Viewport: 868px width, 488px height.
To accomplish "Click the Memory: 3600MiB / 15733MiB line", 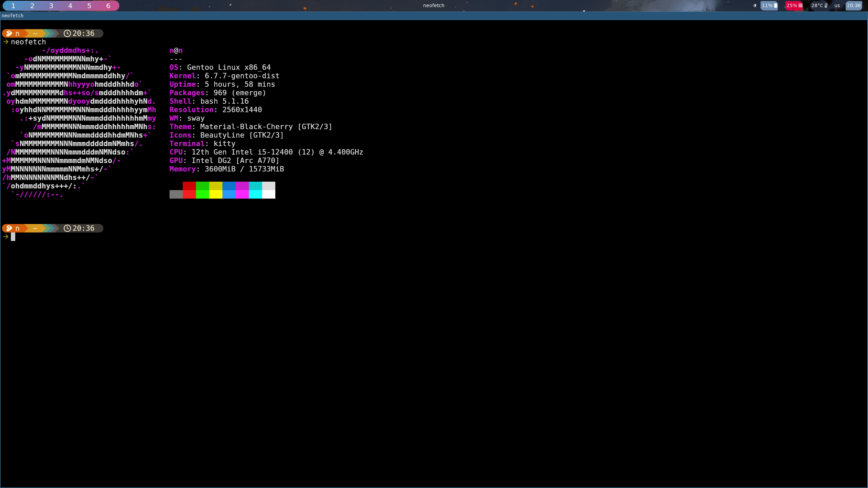I will pyautogui.click(x=227, y=169).
